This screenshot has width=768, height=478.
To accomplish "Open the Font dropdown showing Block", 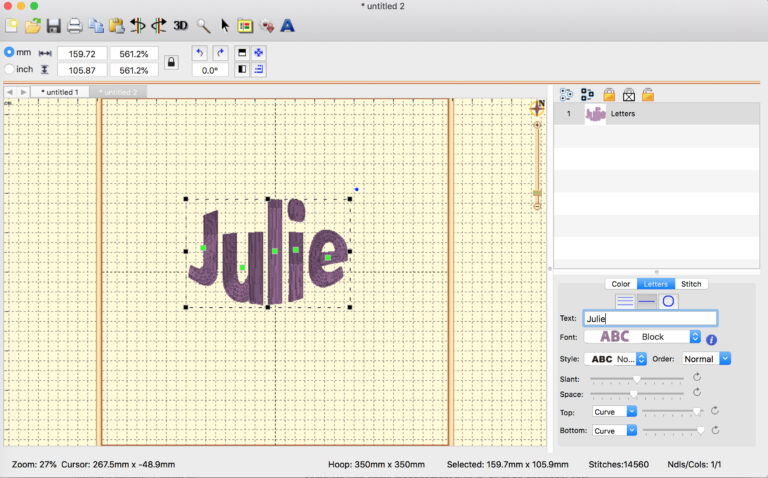I will coord(643,337).
